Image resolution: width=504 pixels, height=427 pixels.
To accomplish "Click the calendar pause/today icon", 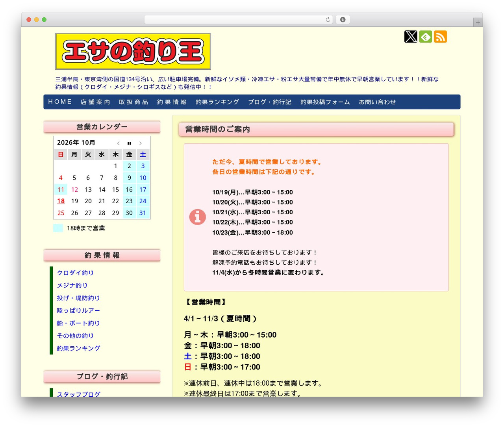I will click(129, 143).
